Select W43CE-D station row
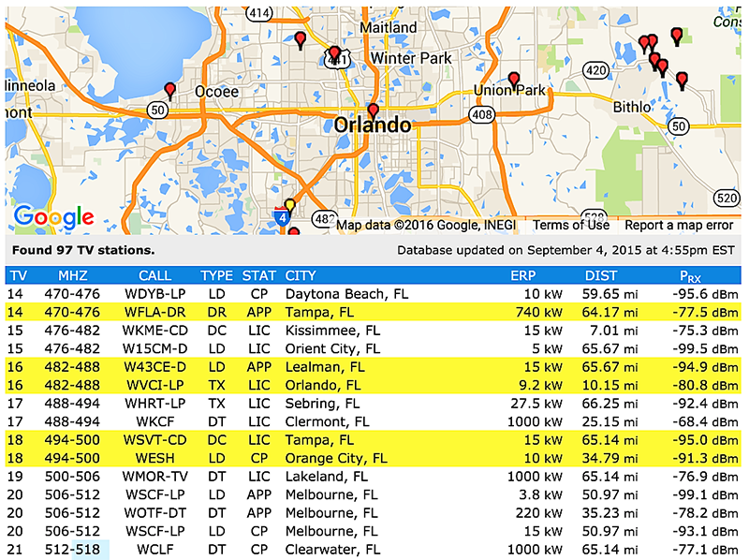The image size is (749, 560). (x=373, y=367)
